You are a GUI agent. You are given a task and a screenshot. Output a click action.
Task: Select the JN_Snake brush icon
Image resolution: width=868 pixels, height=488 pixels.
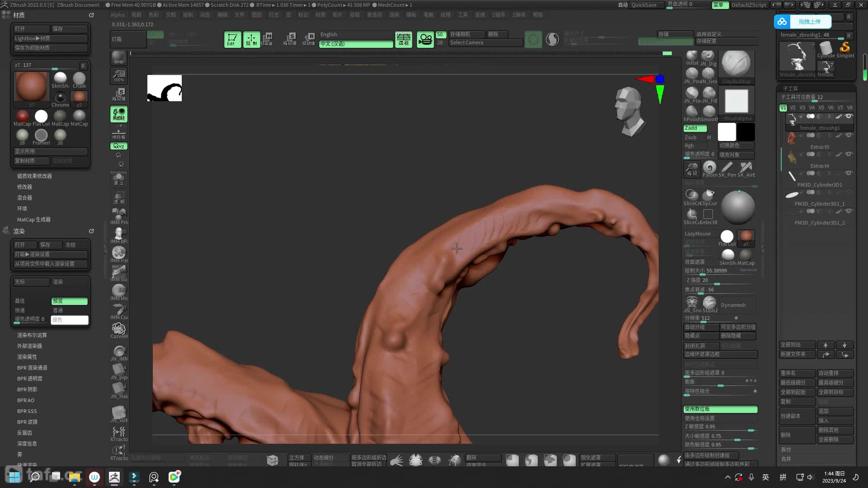pos(692,305)
